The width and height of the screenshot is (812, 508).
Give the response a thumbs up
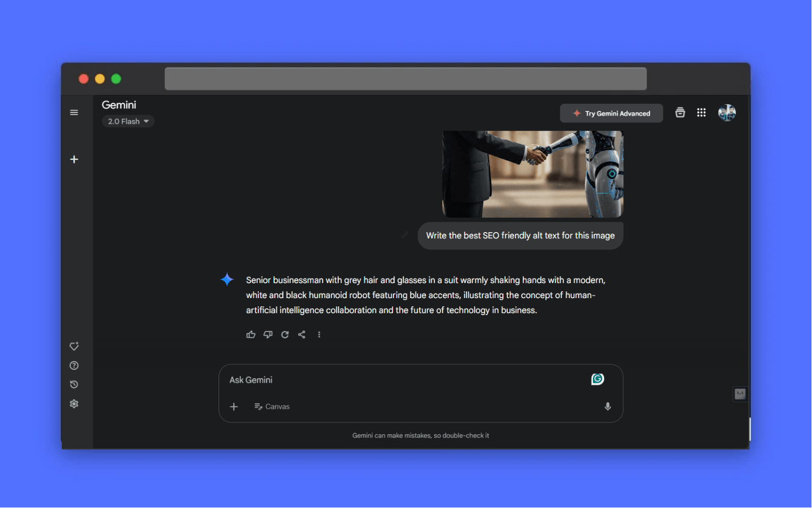251,335
